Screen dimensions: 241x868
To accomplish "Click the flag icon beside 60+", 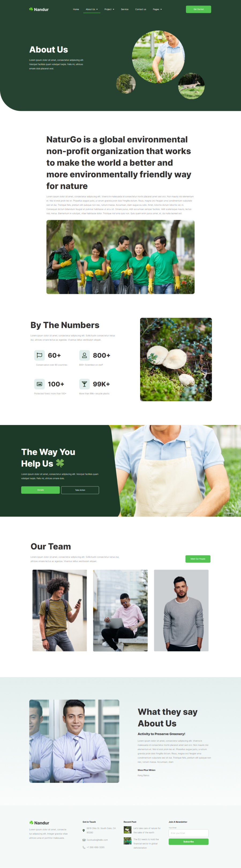I will [39, 355].
